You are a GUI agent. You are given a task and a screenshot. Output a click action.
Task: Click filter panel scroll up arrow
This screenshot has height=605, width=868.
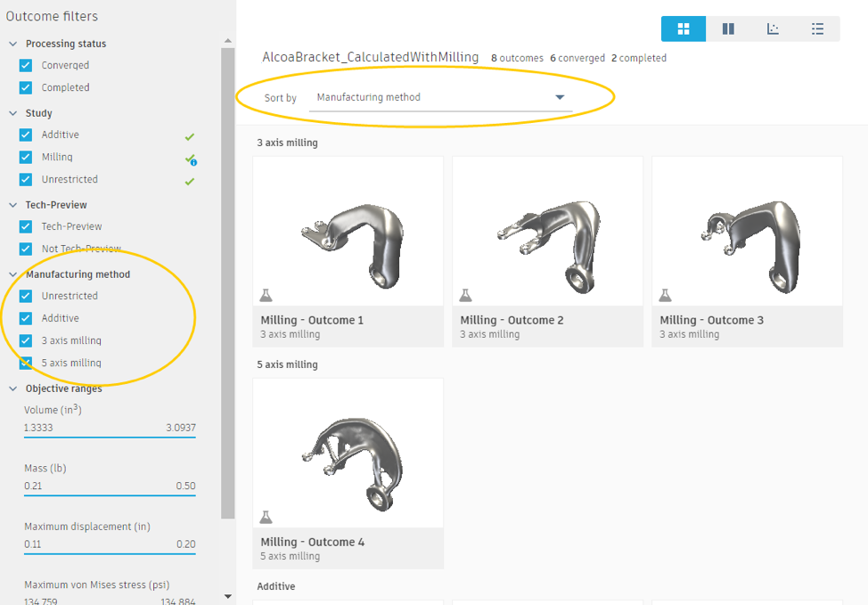(x=227, y=41)
